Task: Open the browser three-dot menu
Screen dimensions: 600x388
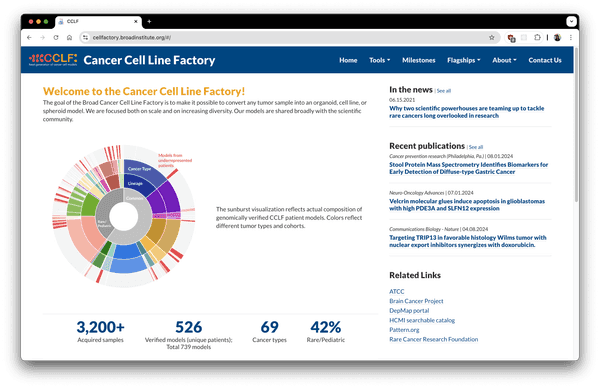Action: [571, 37]
